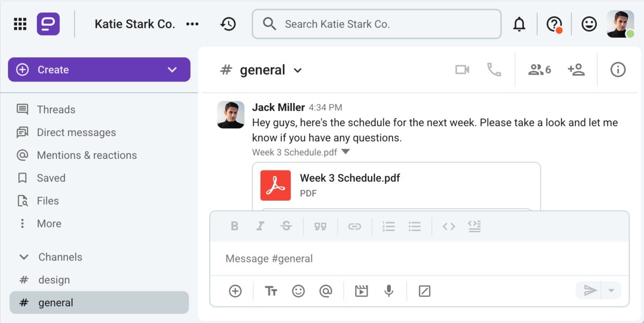The image size is (644, 323).
Task: Open channel info panel icon
Action: coord(618,70)
